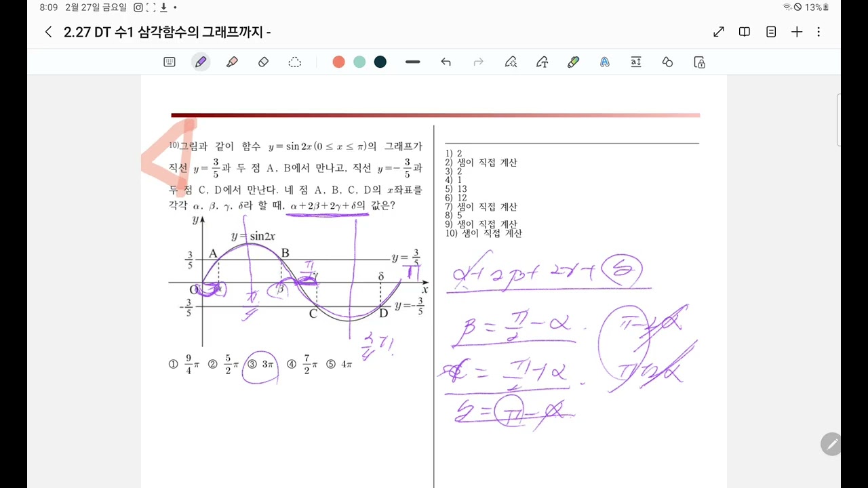
Task: Click the answer list line '4) 1'
Action: click(454, 180)
